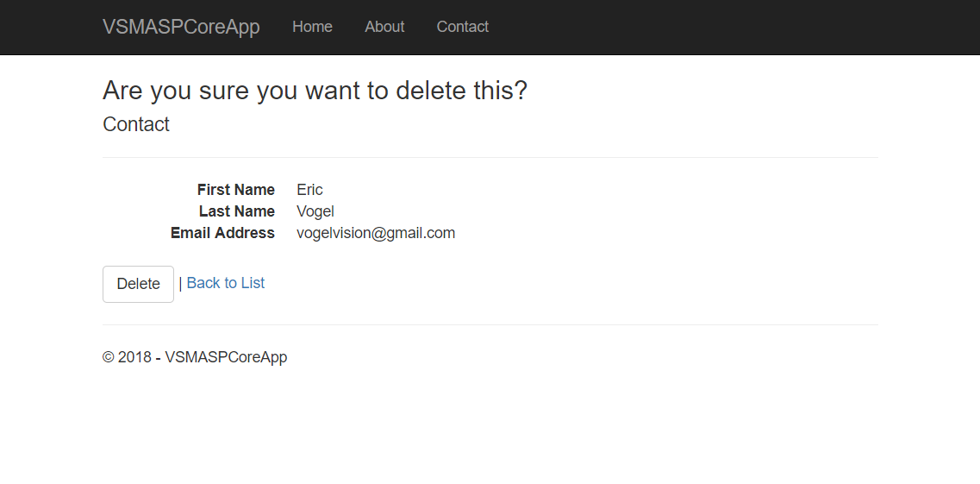
Task: Click empty dark navbar area right of Contact
Action: [x=707, y=27]
